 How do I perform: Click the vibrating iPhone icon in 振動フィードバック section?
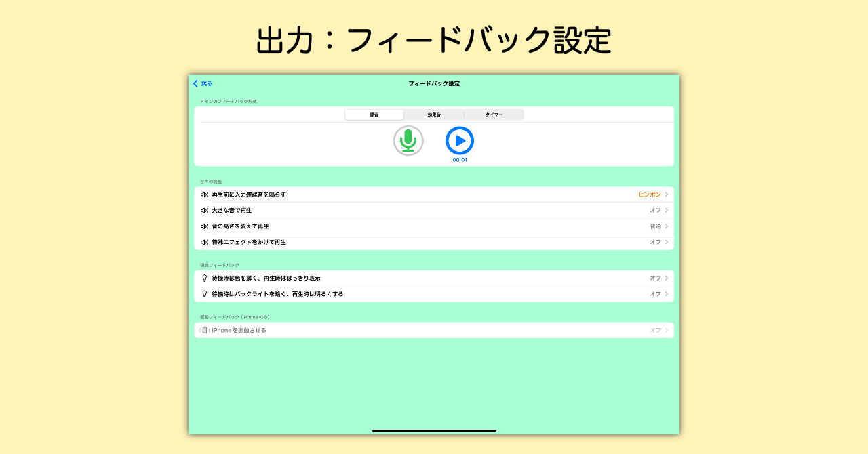coord(203,329)
